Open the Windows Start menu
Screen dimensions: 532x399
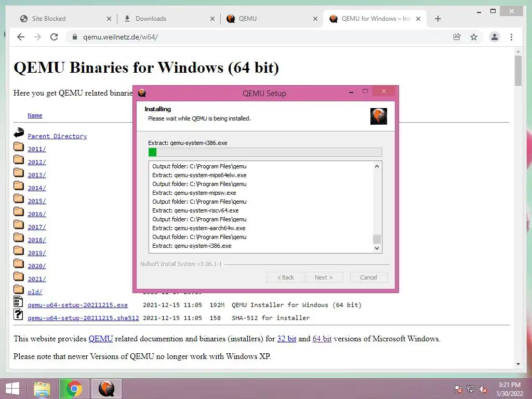click(x=12, y=389)
